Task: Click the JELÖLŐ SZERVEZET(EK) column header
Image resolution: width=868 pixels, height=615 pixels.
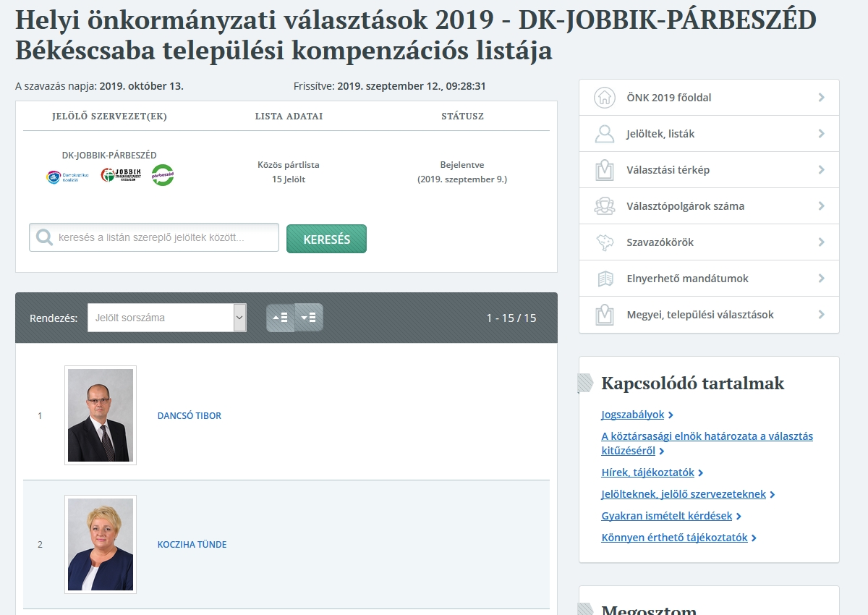Action: [x=109, y=116]
